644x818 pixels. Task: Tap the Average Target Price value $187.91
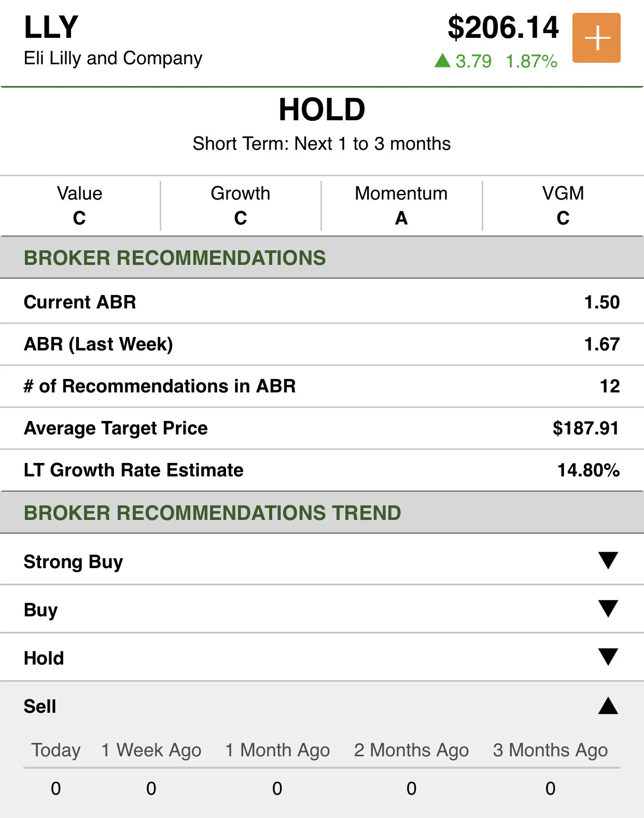[586, 428]
